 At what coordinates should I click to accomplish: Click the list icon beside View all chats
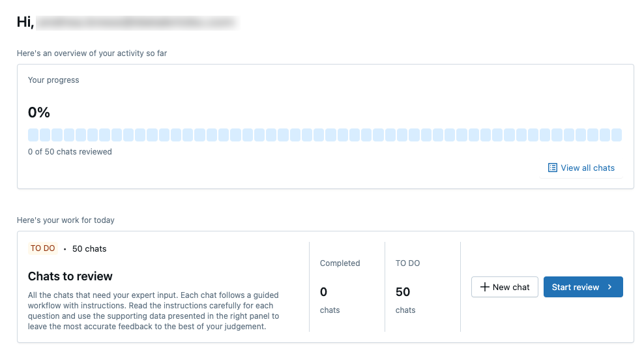point(552,168)
